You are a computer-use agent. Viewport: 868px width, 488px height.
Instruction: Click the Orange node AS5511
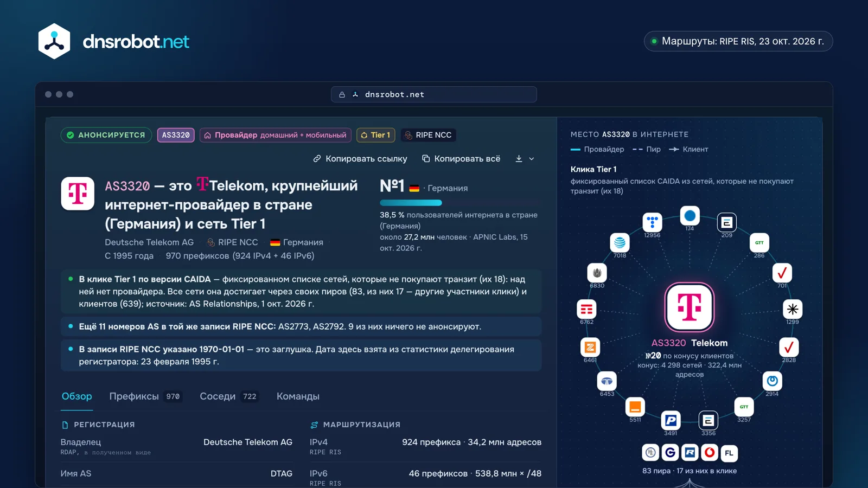pos(635,407)
